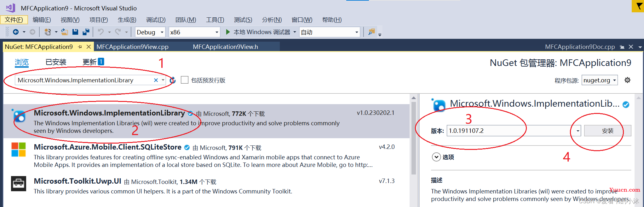Viewport: 644px width, 207px height.
Task: Open the debugger target dropdown arrow
Action: [x=295, y=32]
